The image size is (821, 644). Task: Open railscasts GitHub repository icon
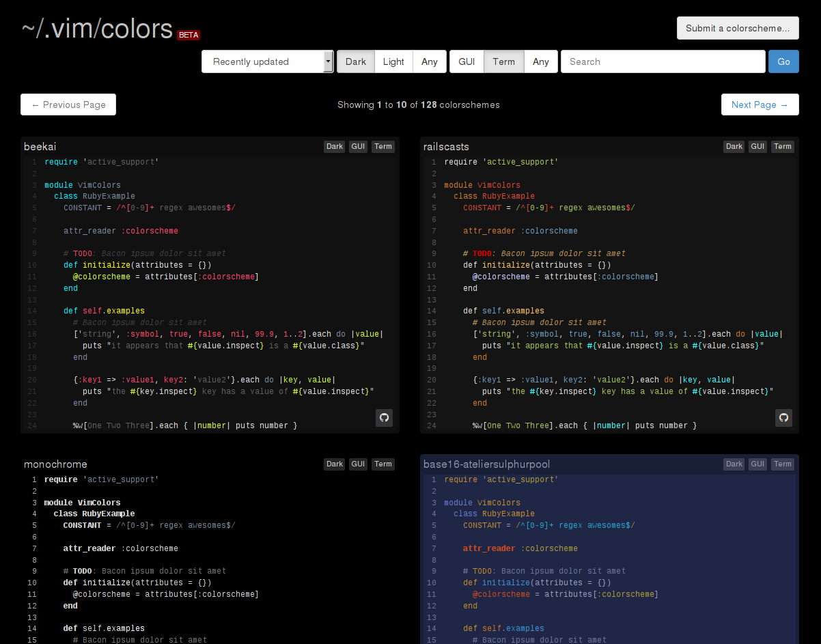[784, 418]
